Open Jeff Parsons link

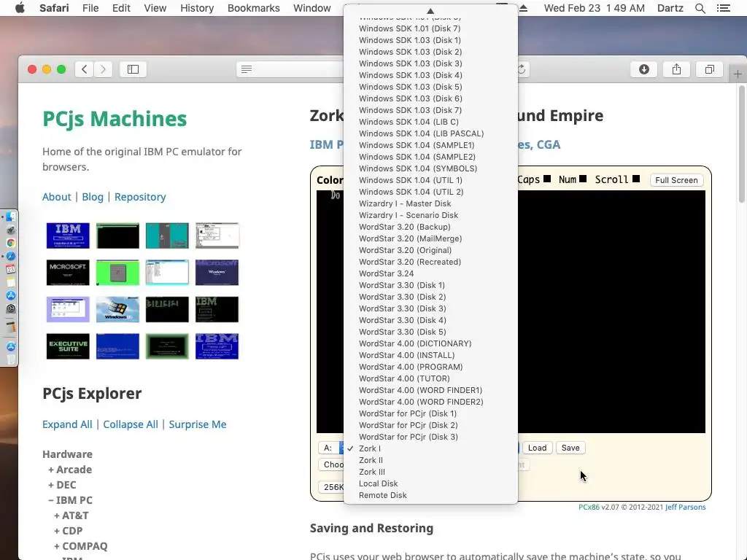pos(685,507)
